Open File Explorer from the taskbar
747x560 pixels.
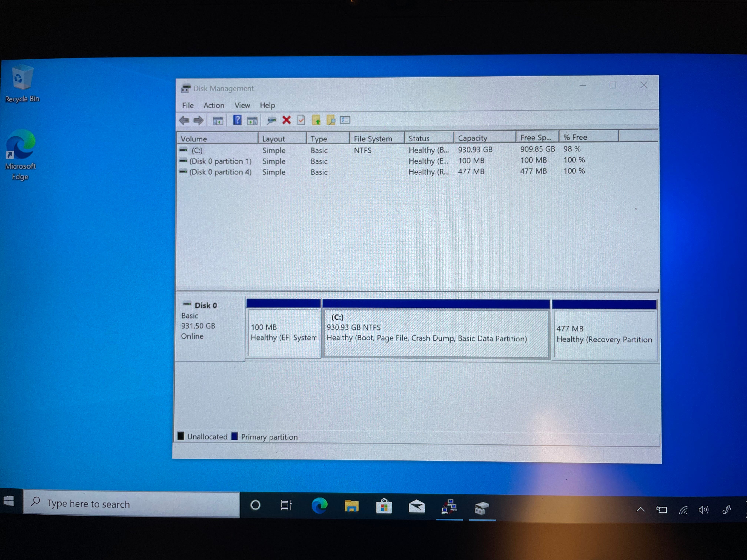[x=352, y=506]
